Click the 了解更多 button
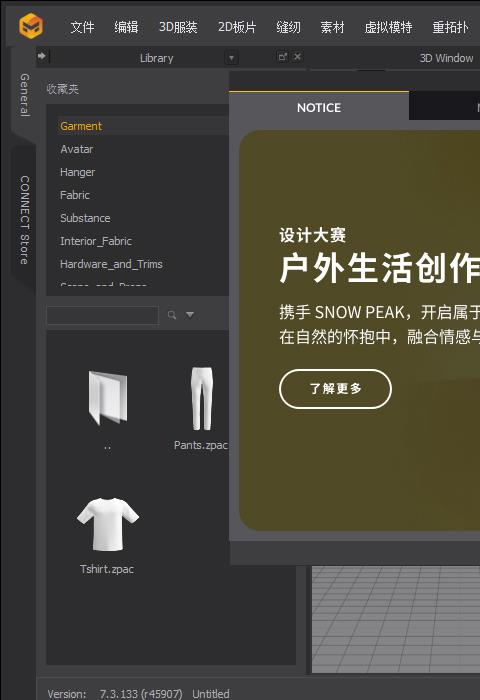480x700 pixels. pyautogui.click(x=335, y=388)
